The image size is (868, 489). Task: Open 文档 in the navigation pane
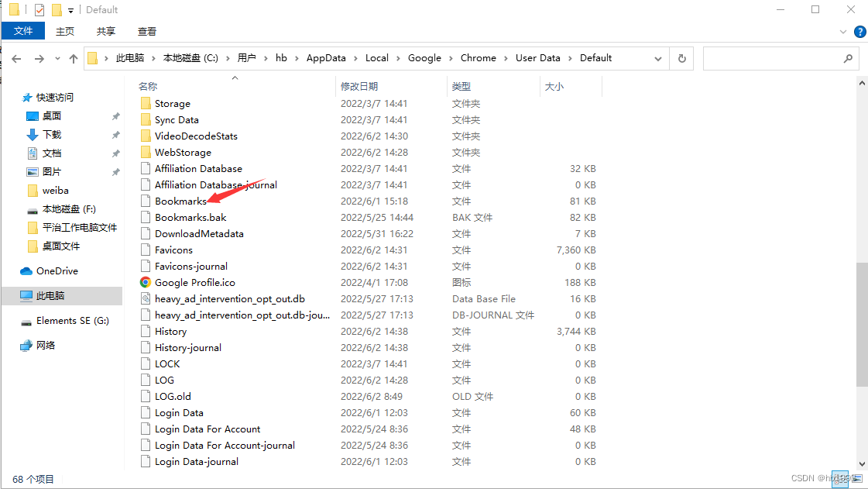click(51, 153)
